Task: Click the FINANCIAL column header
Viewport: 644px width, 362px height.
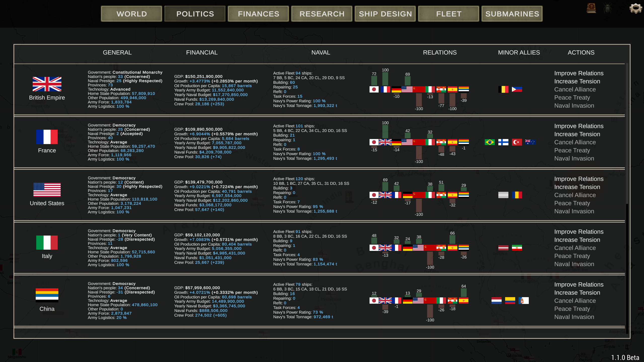Action: (202, 53)
